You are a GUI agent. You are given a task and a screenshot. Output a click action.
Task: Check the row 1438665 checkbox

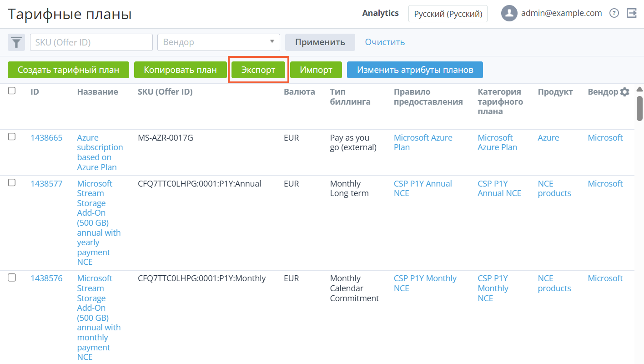pyautogui.click(x=12, y=136)
